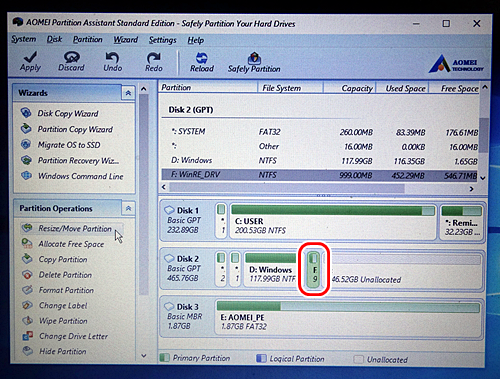Select Resize/Move Partition operation
This screenshot has width=500, height=379.
click(x=75, y=228)
